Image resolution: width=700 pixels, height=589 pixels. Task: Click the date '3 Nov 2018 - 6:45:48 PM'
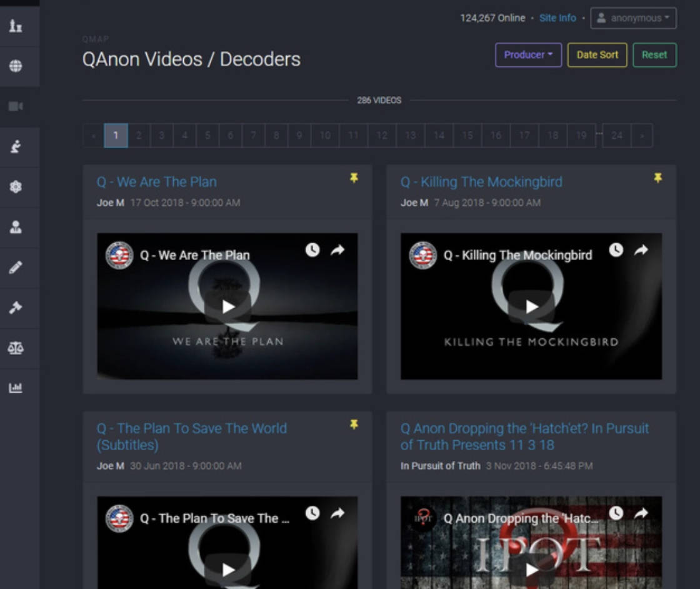[539, 466]
